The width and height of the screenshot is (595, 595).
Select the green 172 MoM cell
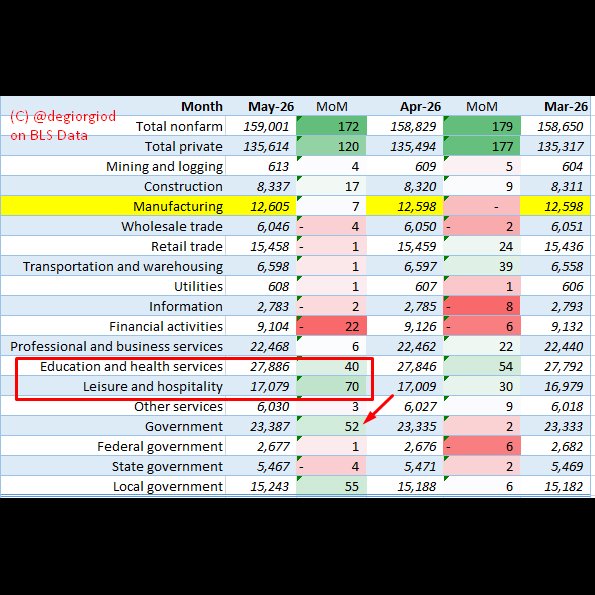(331, 126)
